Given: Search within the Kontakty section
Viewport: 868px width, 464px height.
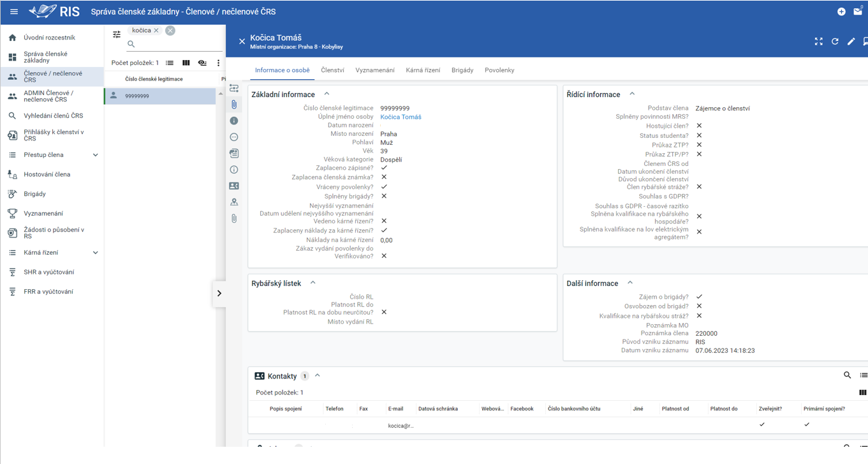Looking at the screenshot, I should (847, 375).
